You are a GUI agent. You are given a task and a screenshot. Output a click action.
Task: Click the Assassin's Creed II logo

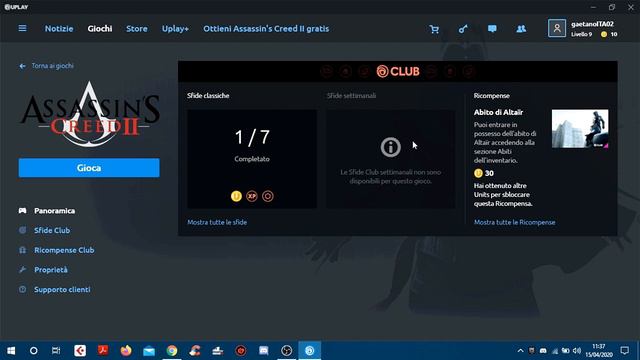coord(90,114)
